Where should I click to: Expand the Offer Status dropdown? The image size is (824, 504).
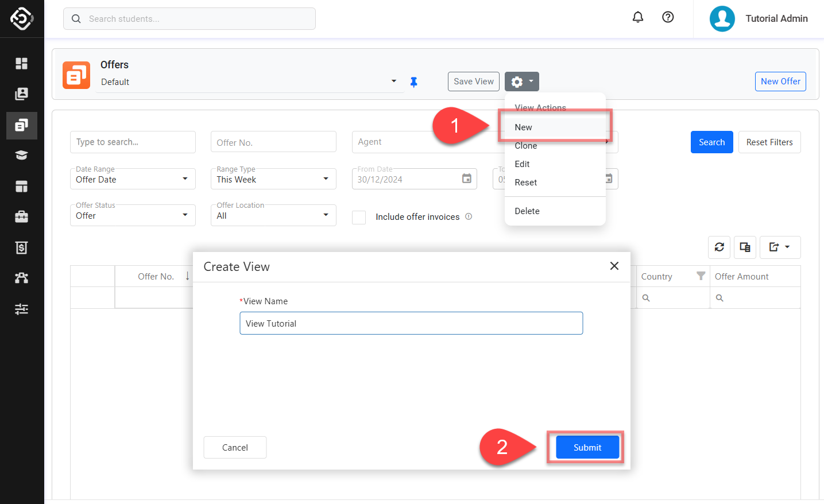pos(133,215)
